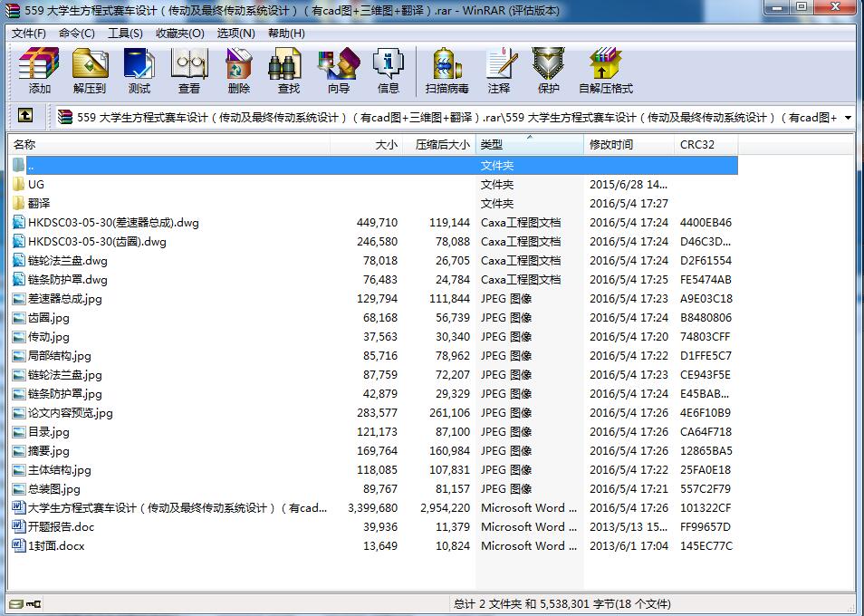Click size value 3,399,680
The height and width of the screenshot is (616, 864).
pyautogui.click(x=372, y=507)
